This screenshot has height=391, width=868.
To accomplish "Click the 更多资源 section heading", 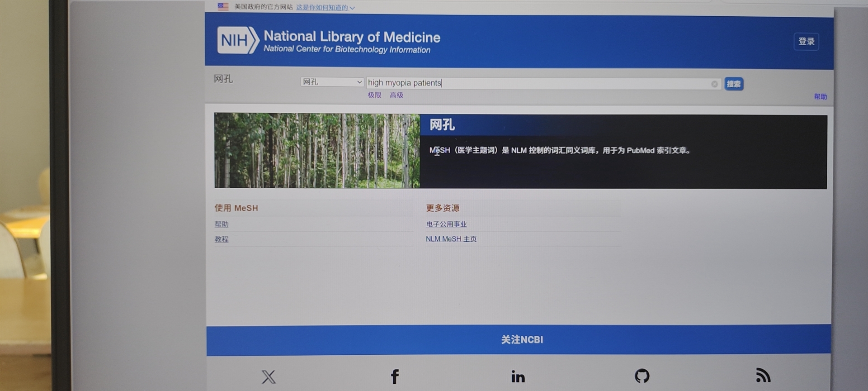I will (x=443, y=208).
